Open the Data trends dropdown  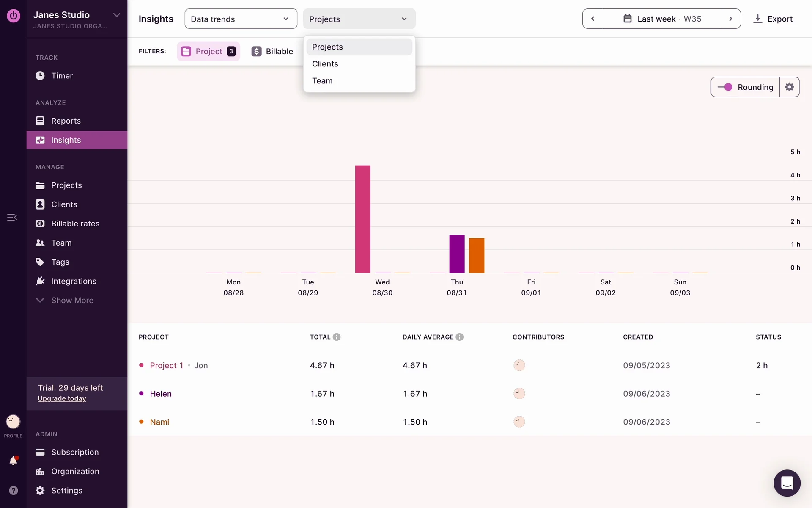pos(241,19)
